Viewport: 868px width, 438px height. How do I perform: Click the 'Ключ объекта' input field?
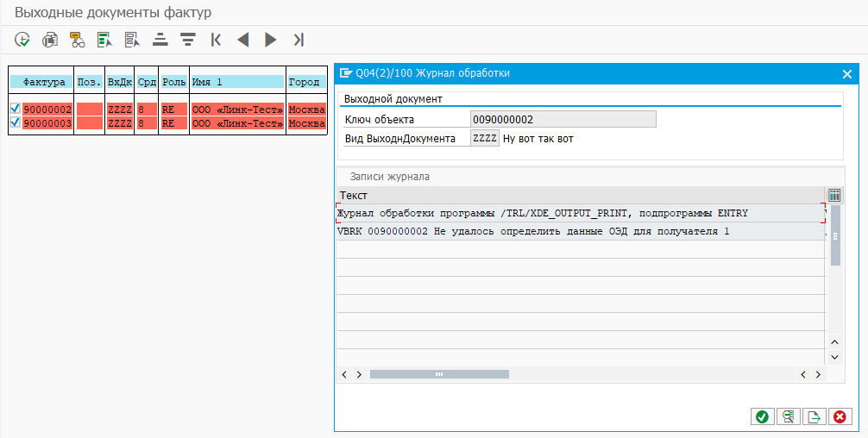(x=563, y=119)
